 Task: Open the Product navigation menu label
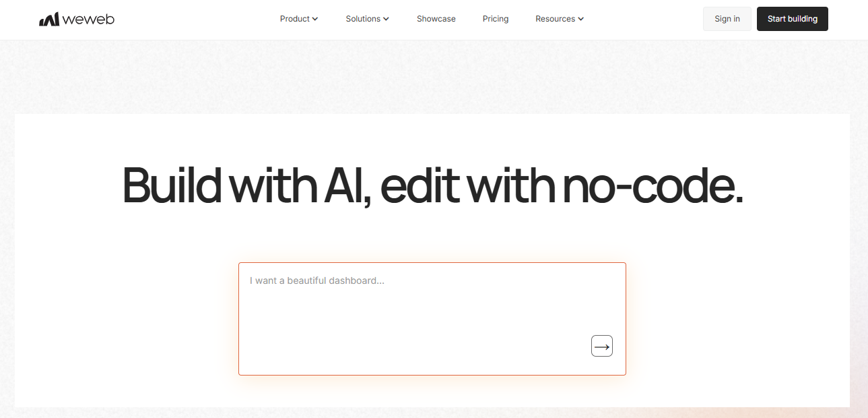tap(295, 19)
